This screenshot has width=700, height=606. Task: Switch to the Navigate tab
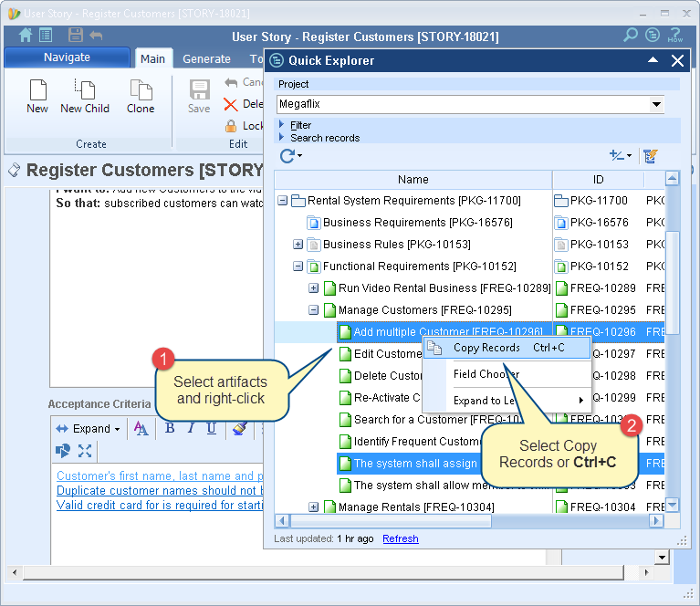(67, 57)
